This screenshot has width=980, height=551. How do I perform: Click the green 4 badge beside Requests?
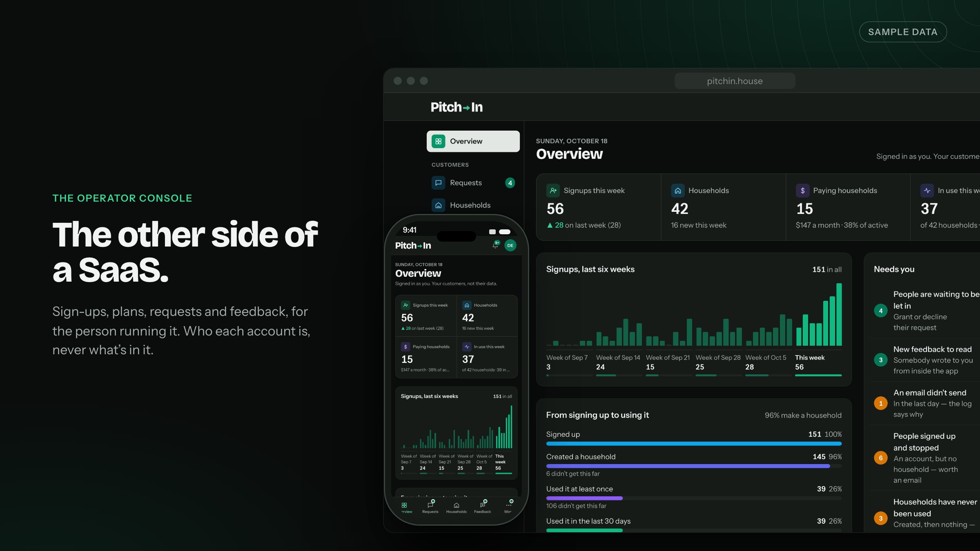tap(510, 183)
